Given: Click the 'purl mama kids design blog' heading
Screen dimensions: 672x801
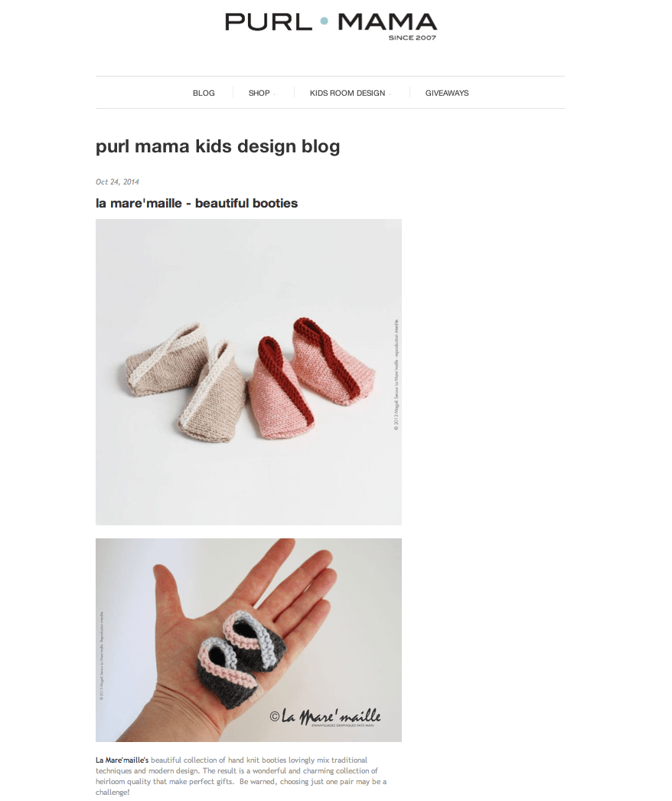Looking at the screenshot, I should point(217,146).
